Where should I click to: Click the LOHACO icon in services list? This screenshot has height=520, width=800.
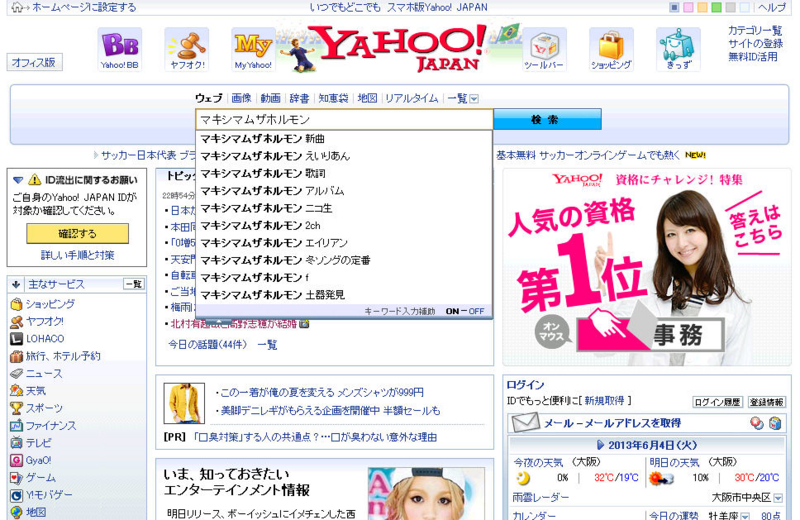16,339
